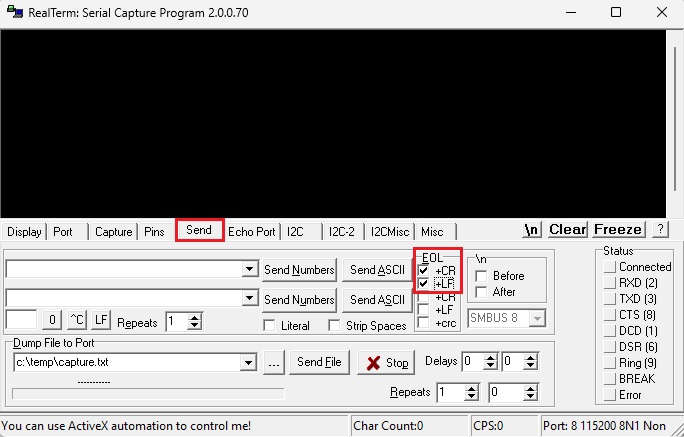Screen dimensions: 684x437
Task: Click the first Send Numbers button
Action: click(x=299, y=270)
